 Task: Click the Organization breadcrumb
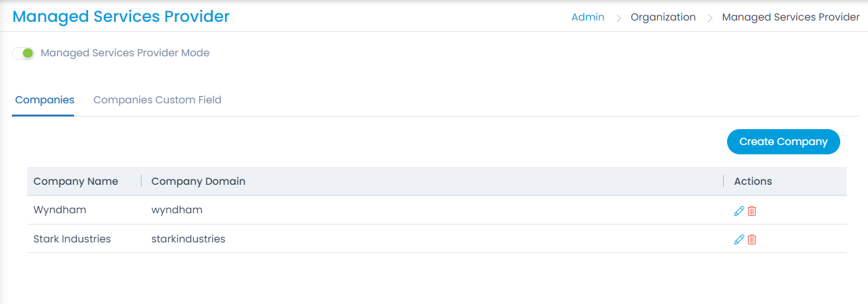[663, 17]
